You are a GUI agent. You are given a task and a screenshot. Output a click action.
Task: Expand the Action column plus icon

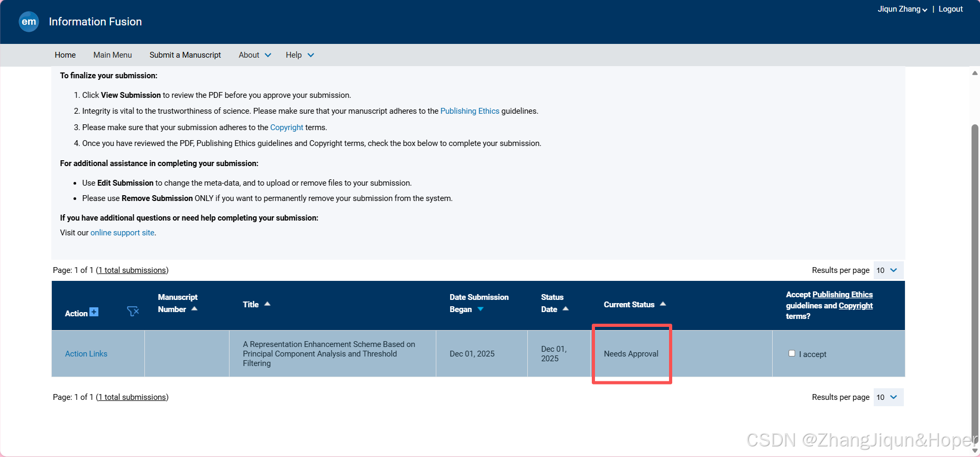click(94, 312)
